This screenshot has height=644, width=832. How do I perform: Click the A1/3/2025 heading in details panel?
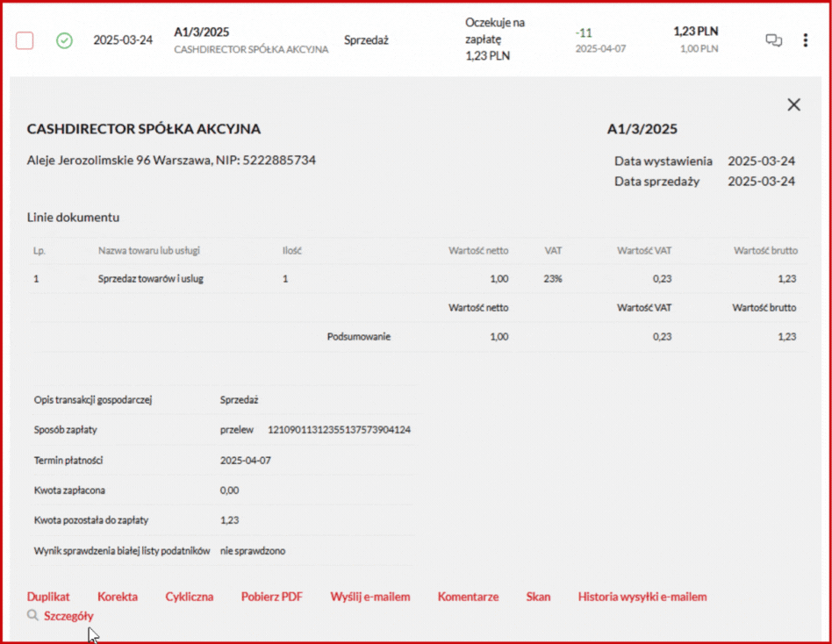click(642, 129)
